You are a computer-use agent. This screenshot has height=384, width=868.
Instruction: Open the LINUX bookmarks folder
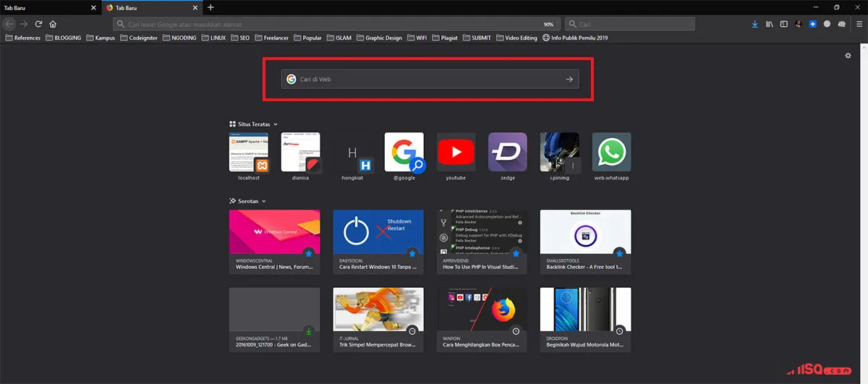214,38
